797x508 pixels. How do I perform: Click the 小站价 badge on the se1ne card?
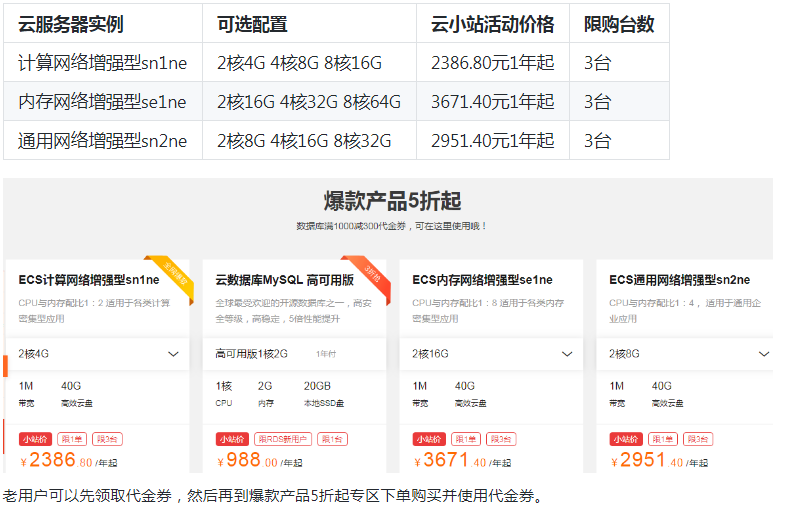(x=429, y=439)
